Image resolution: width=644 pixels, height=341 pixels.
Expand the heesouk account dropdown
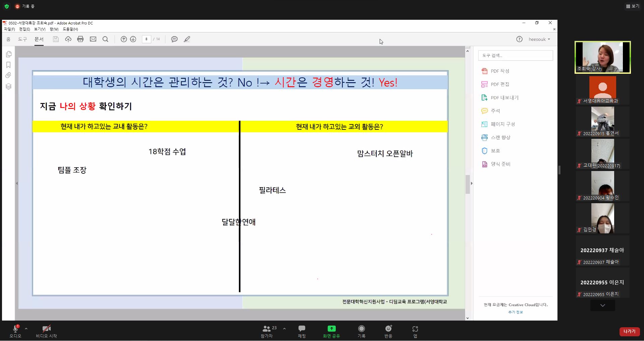click(539, 39)
